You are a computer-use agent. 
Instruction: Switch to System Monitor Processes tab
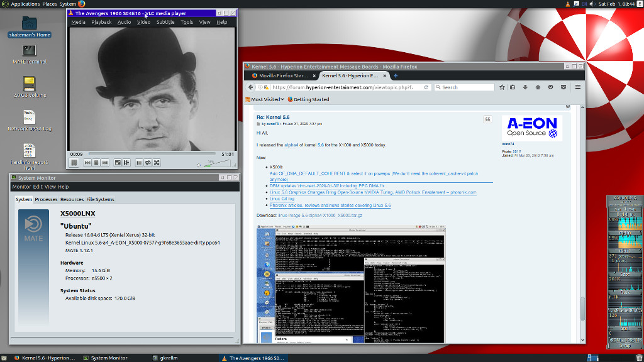click(46, 199)
